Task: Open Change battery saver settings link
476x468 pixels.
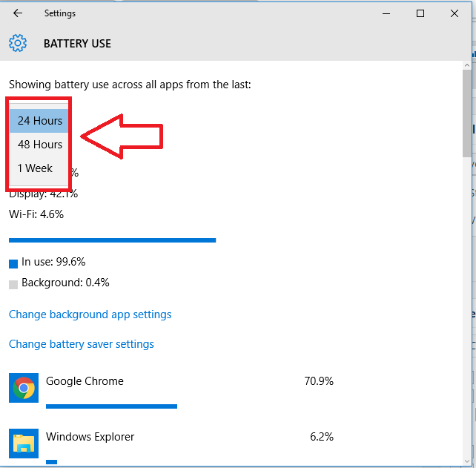Action: pyautogui.click(x=82, y=344)
